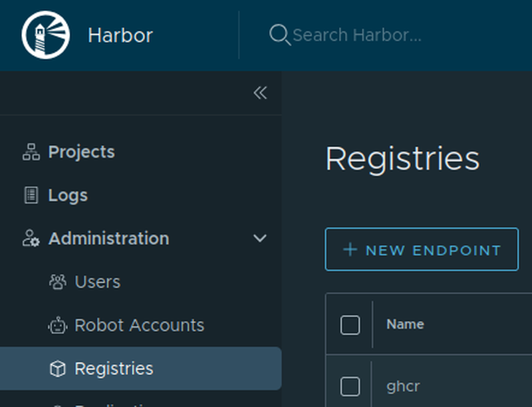Tick the select-all checkbox in table header
The image size is (532, 407).
pos(350,325)
